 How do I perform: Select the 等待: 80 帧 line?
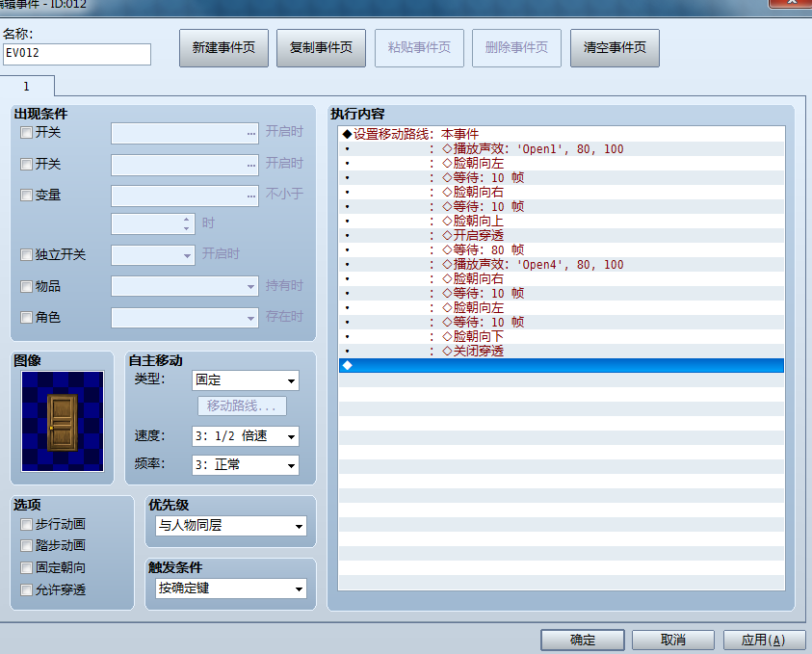pos(562,250)
